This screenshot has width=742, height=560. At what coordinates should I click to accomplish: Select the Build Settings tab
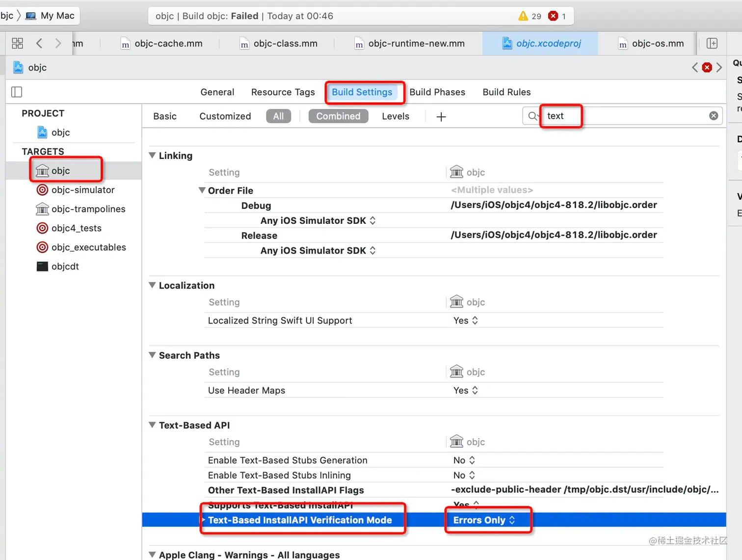(362, 92)
